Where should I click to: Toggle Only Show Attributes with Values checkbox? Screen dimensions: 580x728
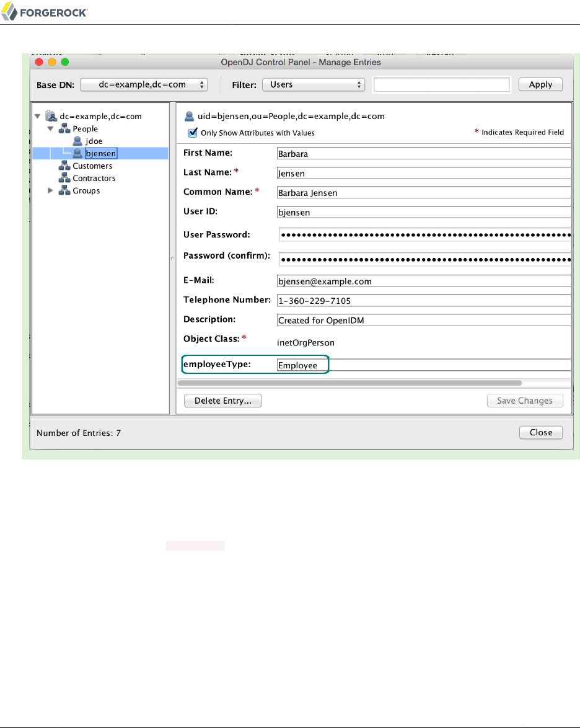pyautogui.click(x=193, y=133)
